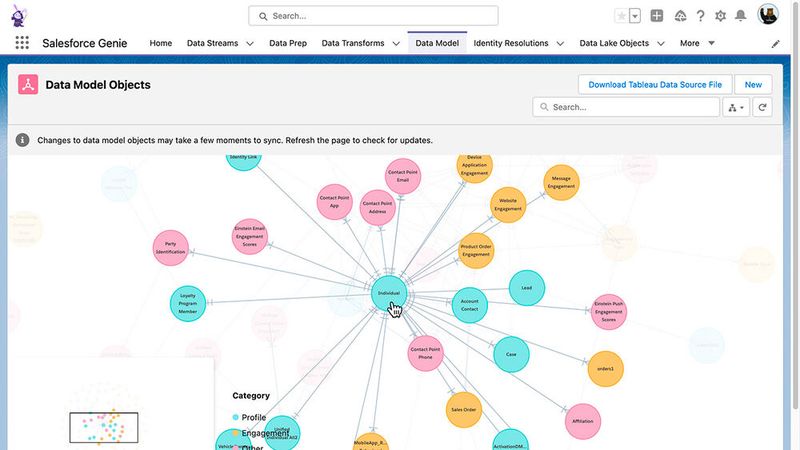Select the Lead node

(527, 288)
